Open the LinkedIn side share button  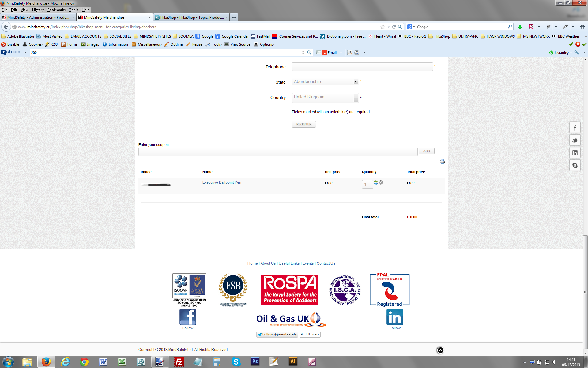(x=575, y=153)
